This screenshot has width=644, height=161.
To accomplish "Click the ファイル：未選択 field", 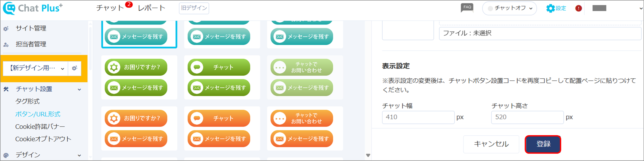I will coord(540,33).
